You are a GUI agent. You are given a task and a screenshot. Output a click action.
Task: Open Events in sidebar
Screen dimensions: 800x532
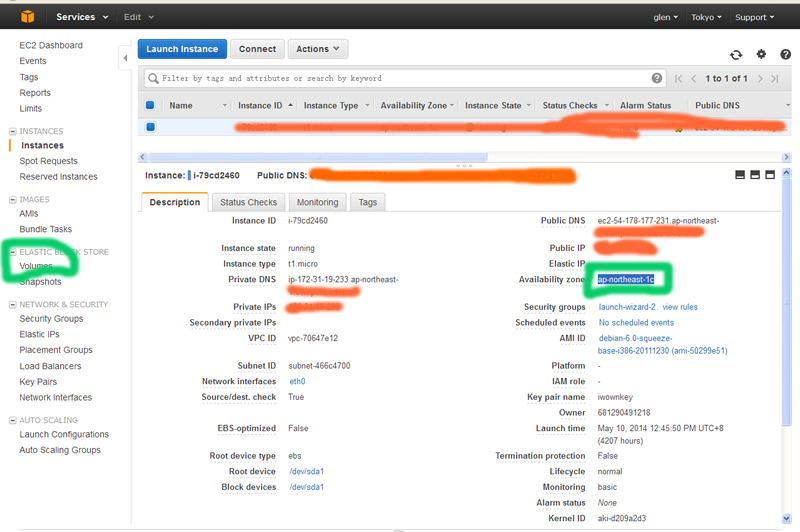(33, 61)
